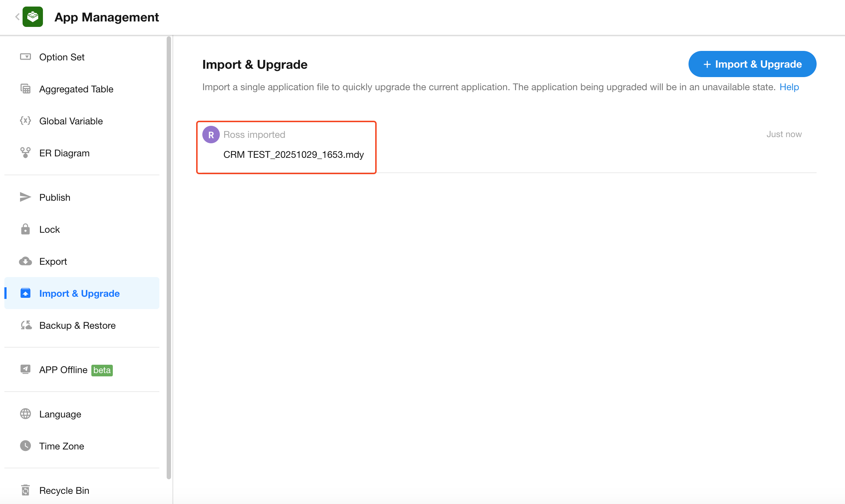Click the Lock padlock icon

[25, 229]
